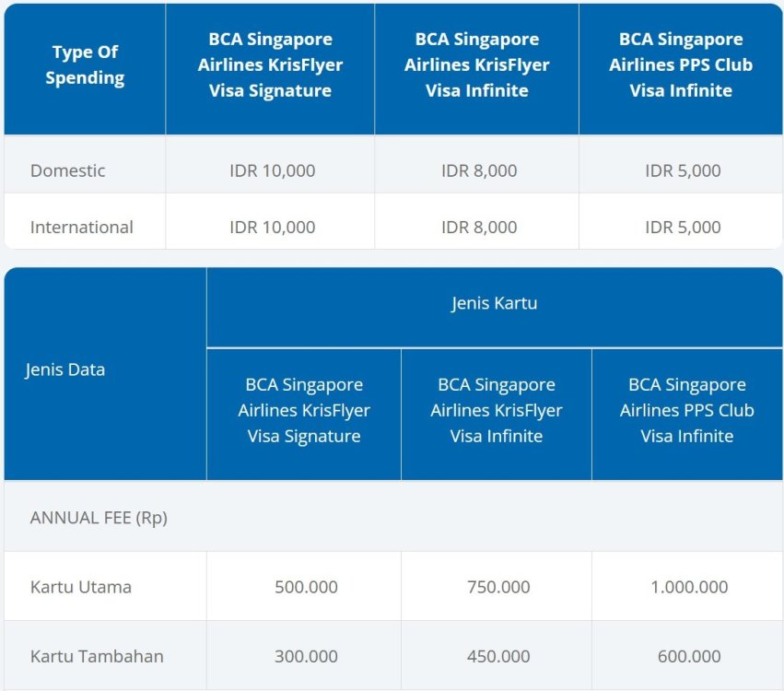Click Domestic IDR 5,000 value
This screenshot has height=691, width=784.
pyautogui.click(x=683, y=170)
